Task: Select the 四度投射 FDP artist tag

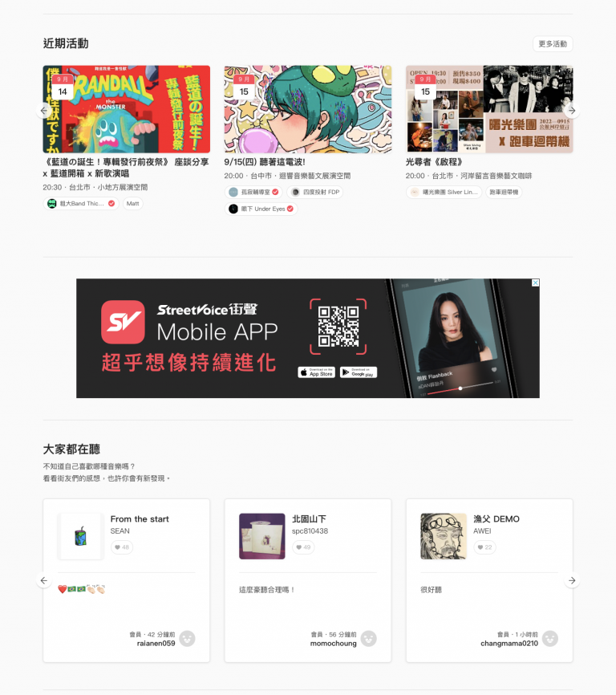Action: click(315, 192)
